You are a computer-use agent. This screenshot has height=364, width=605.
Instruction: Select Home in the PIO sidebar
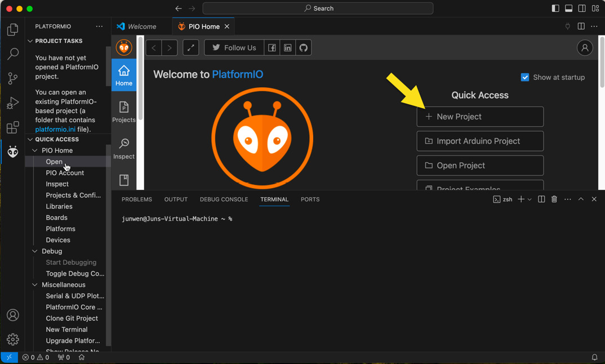[x=124, y=75]
